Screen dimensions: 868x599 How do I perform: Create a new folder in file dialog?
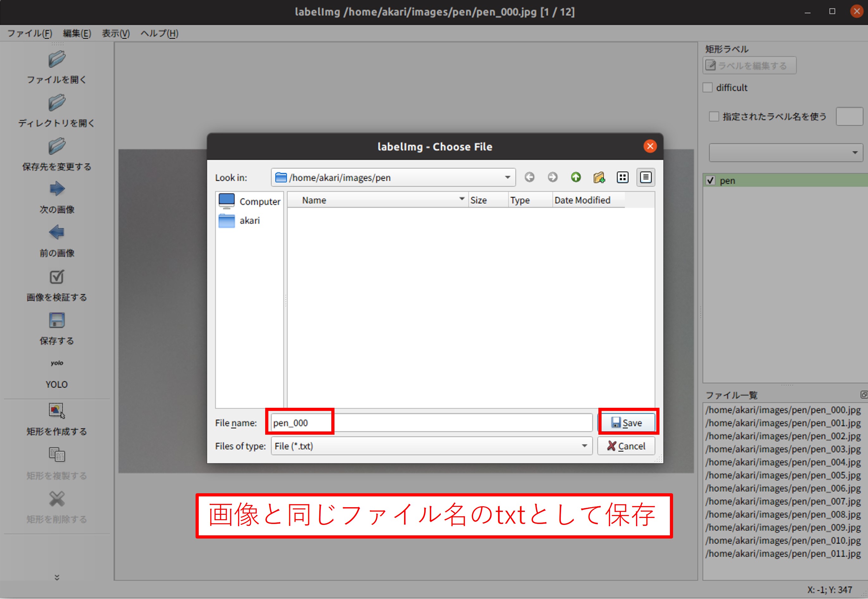tap(599, 177)
